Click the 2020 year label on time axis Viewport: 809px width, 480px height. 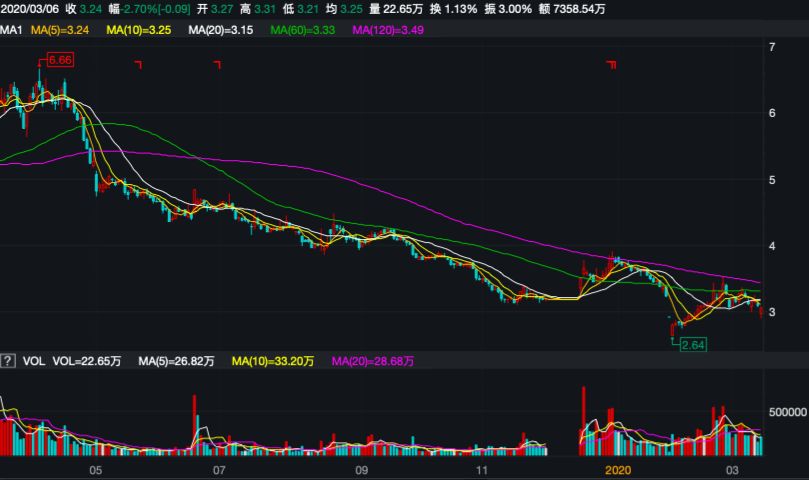tap(620, 470)
